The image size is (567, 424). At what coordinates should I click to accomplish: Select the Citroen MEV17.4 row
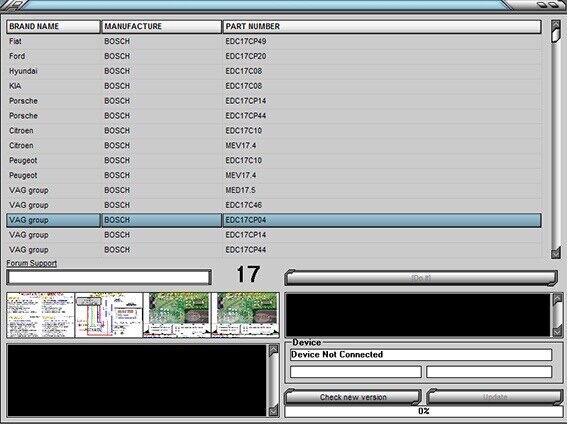click(x=274, y=145)
